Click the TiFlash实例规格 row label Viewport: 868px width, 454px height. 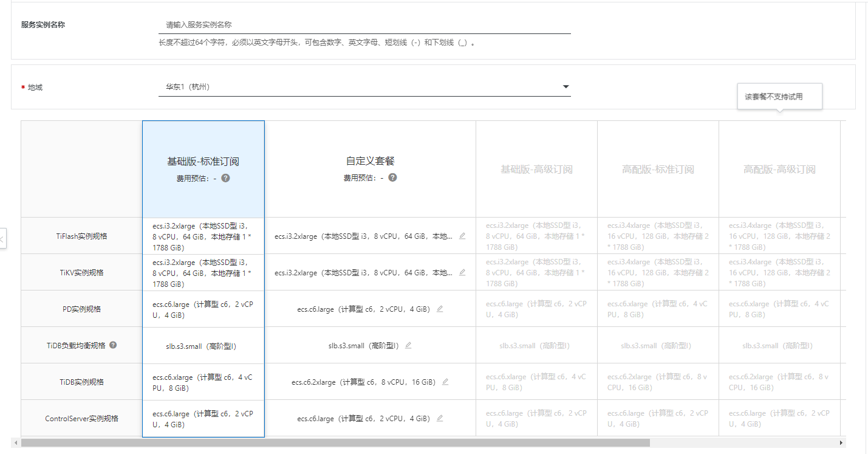tap(81, 236)
